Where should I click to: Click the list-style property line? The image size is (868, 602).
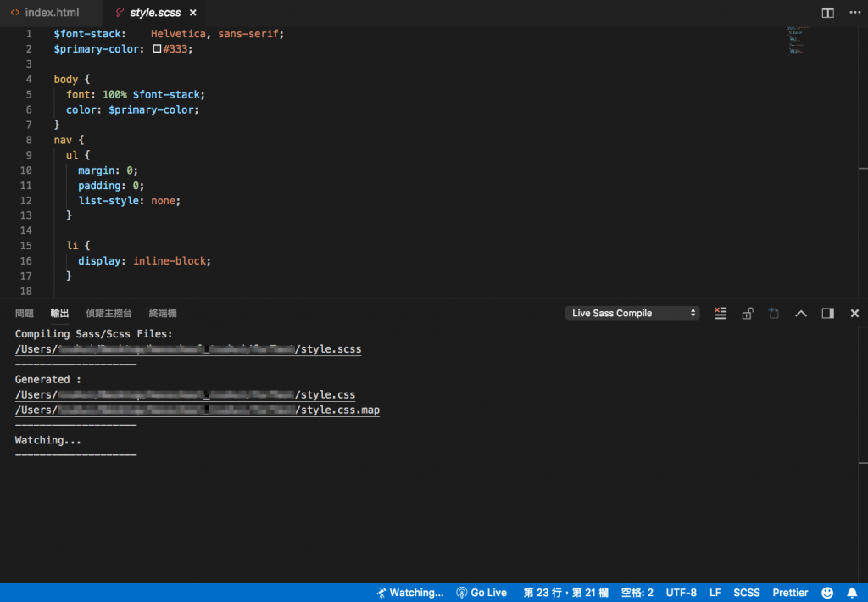tap(130, 200)
